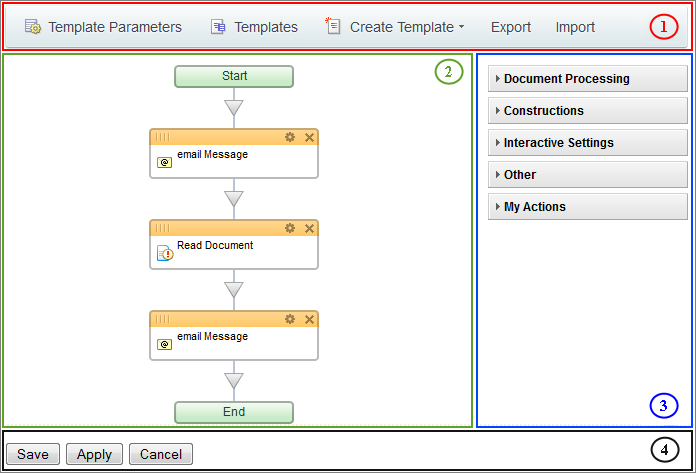Click the Create Template document icon
The height and width of the screenshot is (473, 696).
tap(333, 27)
